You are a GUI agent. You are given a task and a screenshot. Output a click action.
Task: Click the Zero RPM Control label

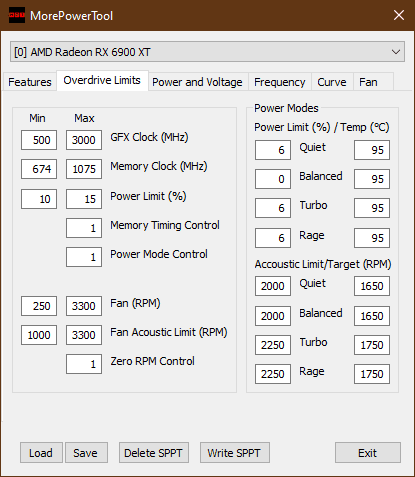pyautogui.click(x=152, y=361)
